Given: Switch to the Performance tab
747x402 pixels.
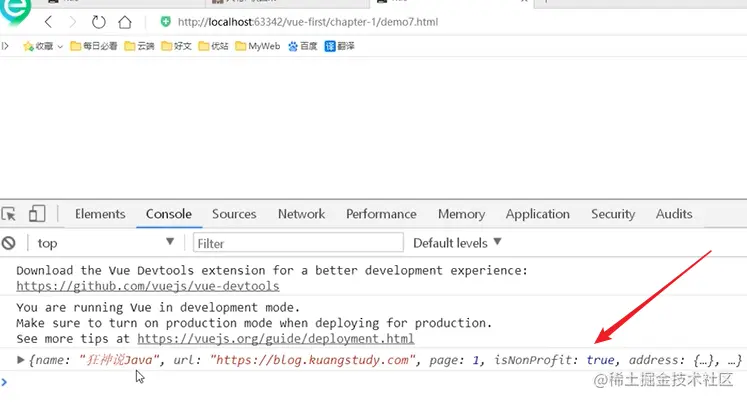Looking at the screenshot, I should (x=381, y=214).
